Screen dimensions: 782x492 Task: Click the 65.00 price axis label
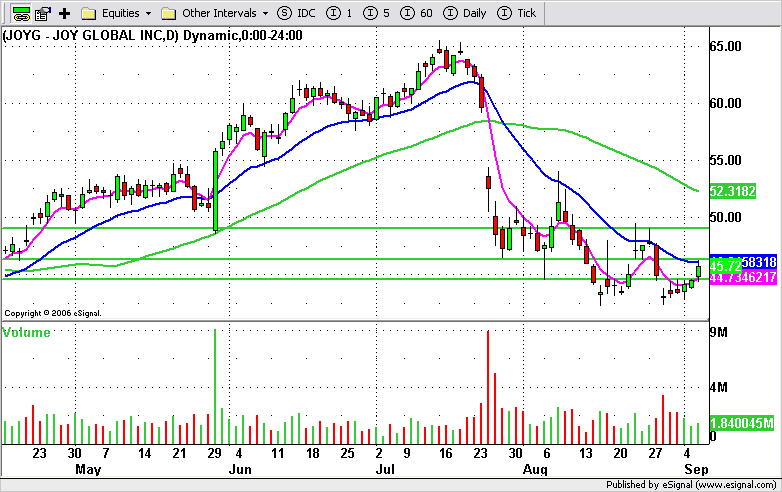pos(726,46)
